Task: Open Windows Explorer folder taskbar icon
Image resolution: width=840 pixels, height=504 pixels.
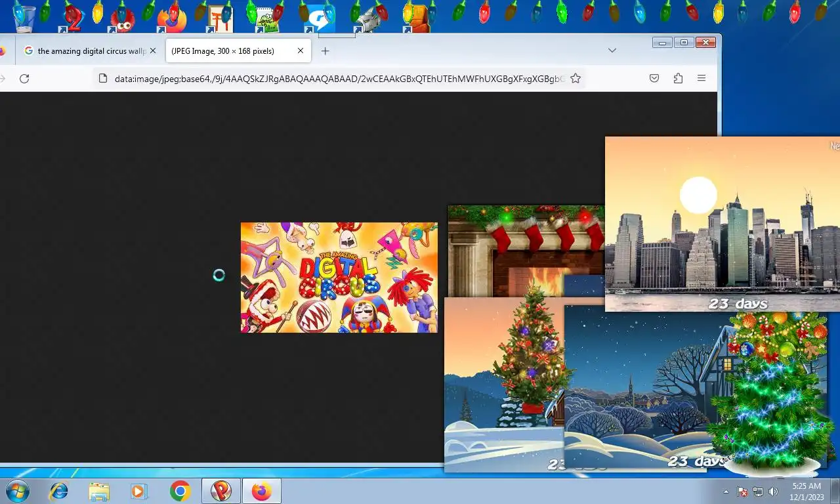Action: pos(99,491)
